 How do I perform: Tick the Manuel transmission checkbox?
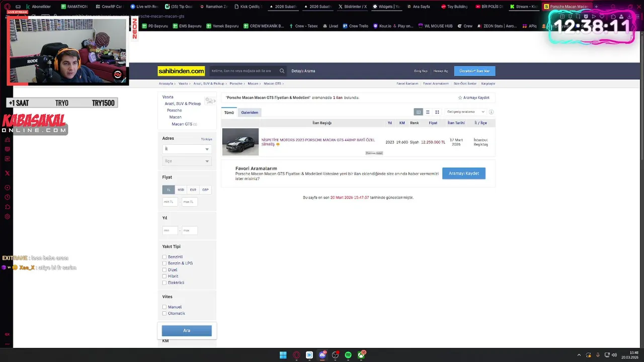click(x=164, y=307)
